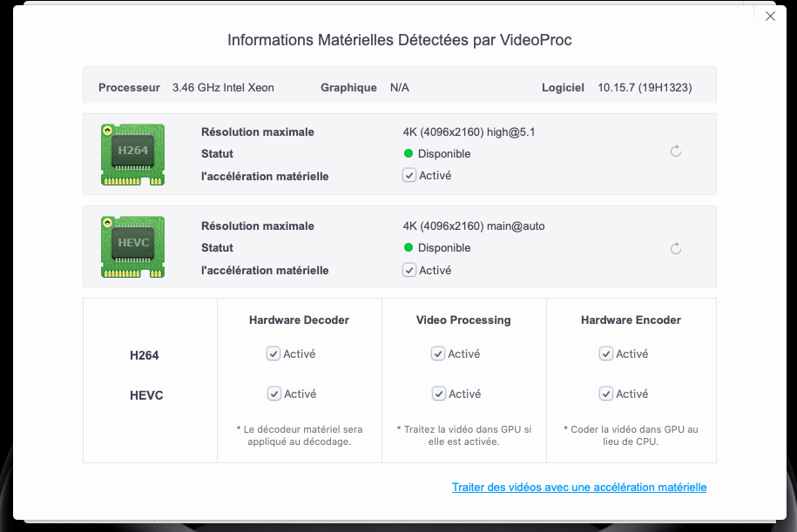Click the 'Le décodeur matériel sera appliqué' note

coord(300,435)
